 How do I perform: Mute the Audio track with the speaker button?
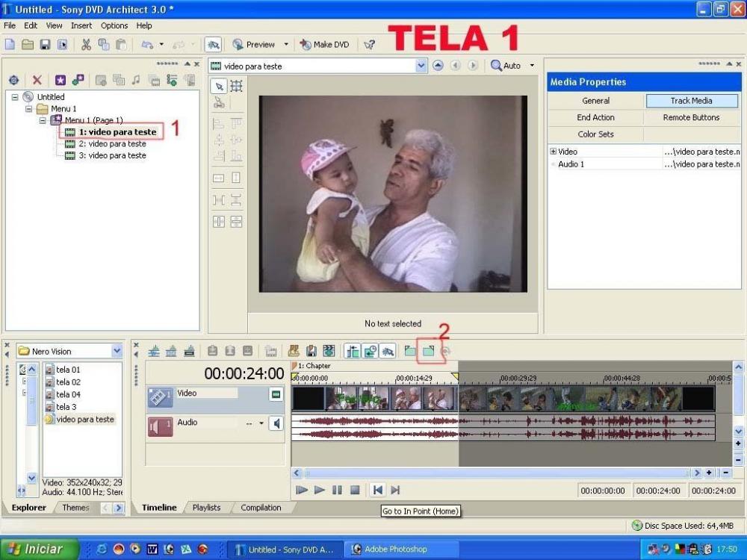tap(276, 423)
